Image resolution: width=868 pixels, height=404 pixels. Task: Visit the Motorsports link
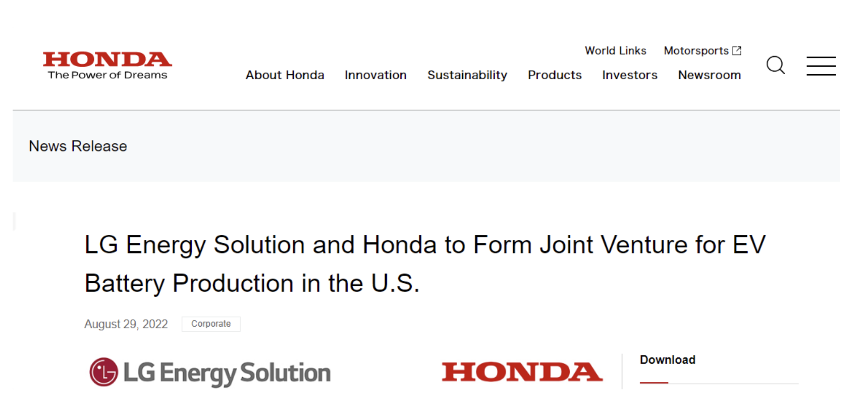(696, 50)
